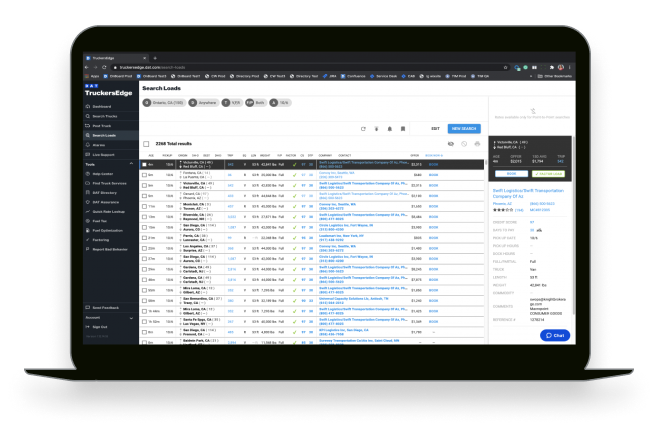This screenshot has width=658, height=426.
Task: Check the Victorville to Red Bluff load row
Action: [x=143, y=164]
